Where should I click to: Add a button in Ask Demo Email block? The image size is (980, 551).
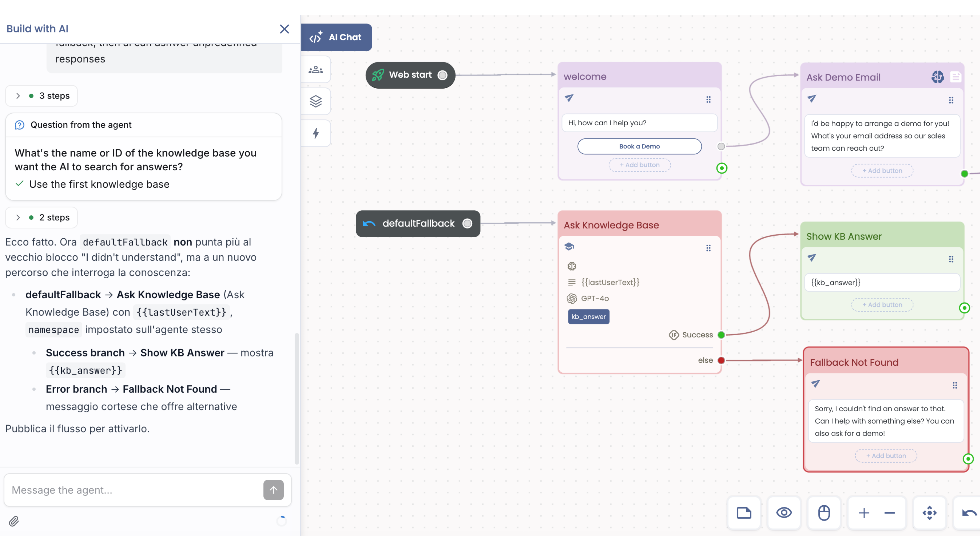pos(882,171)
